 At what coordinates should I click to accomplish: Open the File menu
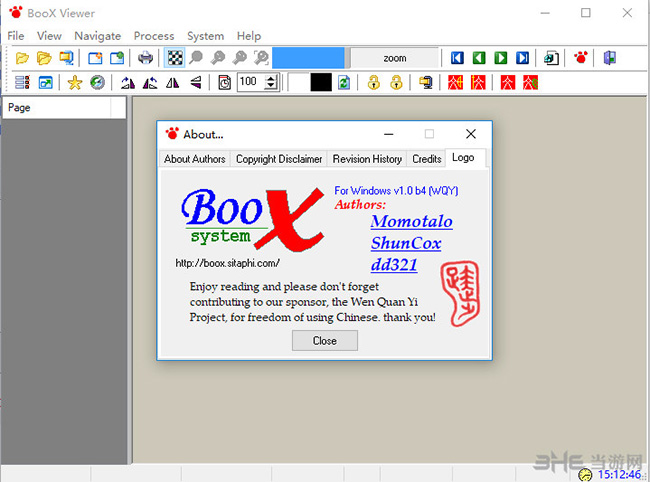(16, 36)
